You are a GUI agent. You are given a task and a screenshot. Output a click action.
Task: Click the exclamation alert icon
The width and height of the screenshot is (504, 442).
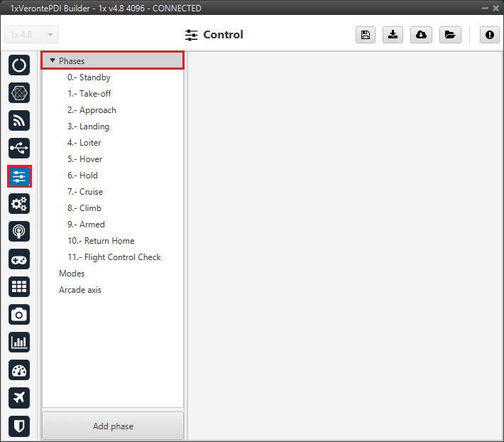[x=489, y=35]
